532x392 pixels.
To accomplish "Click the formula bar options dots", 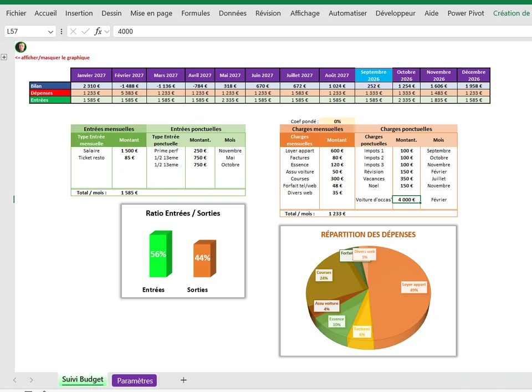I will click(x=62, y=32).
